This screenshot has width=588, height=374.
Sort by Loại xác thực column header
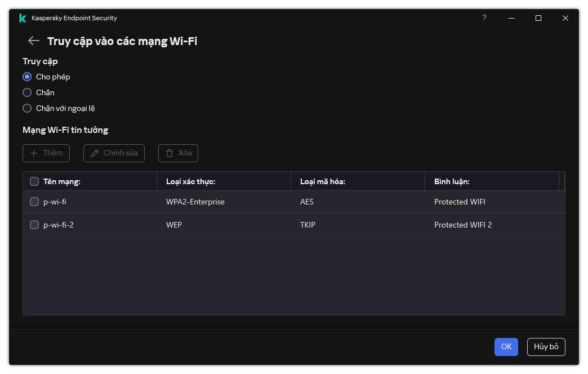191,181
